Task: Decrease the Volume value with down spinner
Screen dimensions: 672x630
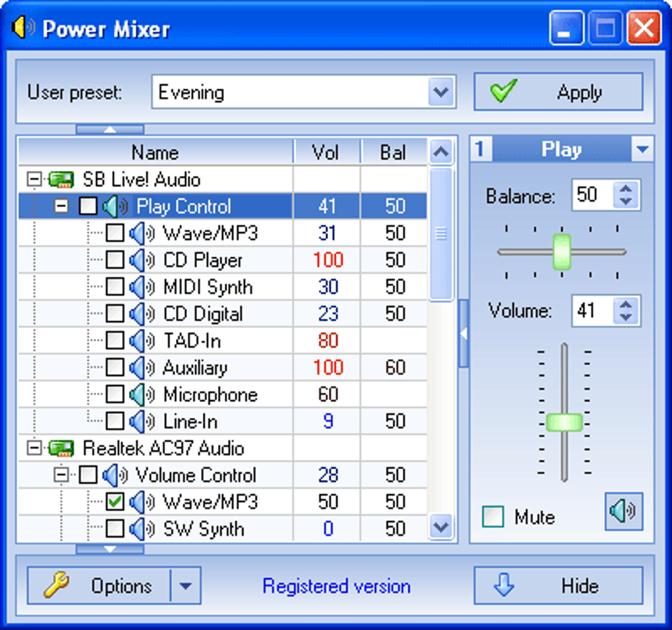Action: pyautogui.click(x=626, y=318)
